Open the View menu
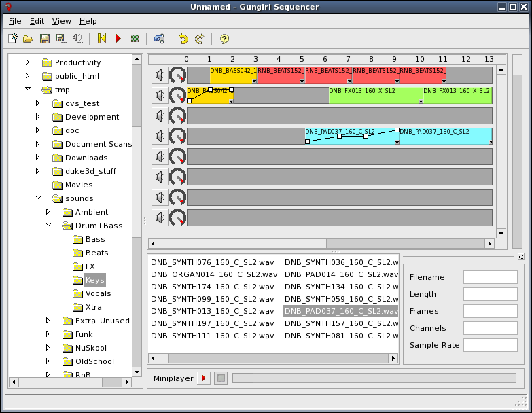 61,21
